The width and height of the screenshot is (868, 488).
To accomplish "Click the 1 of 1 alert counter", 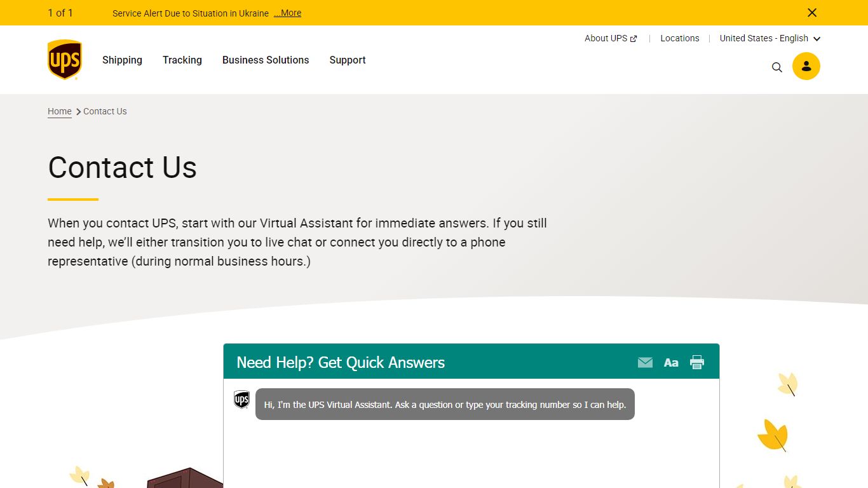I will click(60, 13).
